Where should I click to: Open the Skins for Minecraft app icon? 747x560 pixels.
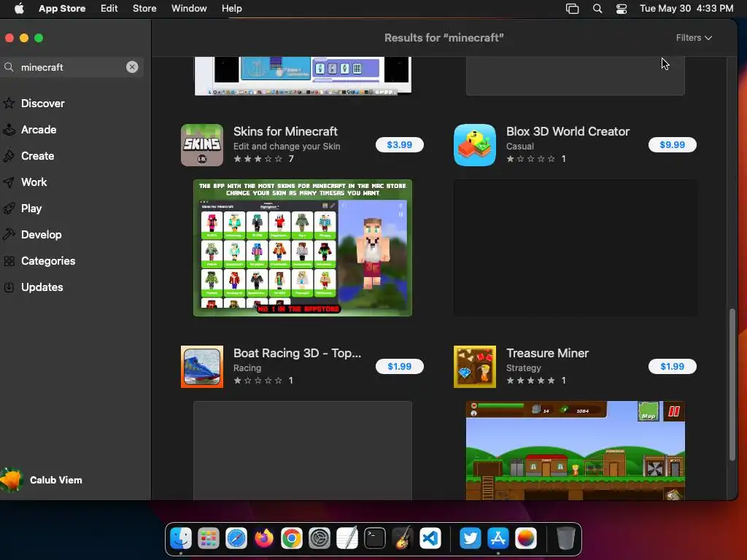pyautogui.click(x=202, y=145)
